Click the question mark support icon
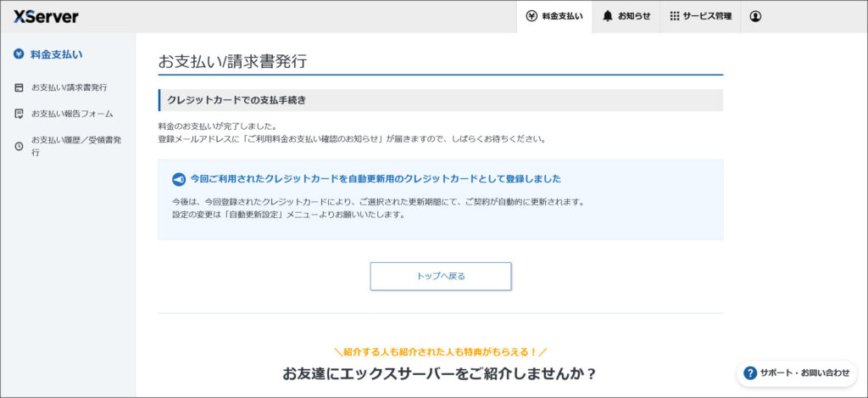 pos(750,373)
